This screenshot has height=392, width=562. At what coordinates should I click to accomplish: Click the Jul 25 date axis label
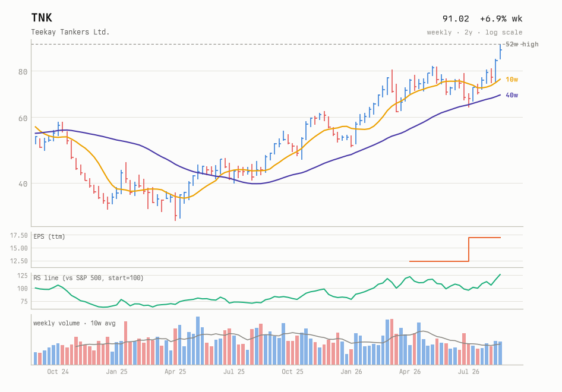[x=233, y=372]
